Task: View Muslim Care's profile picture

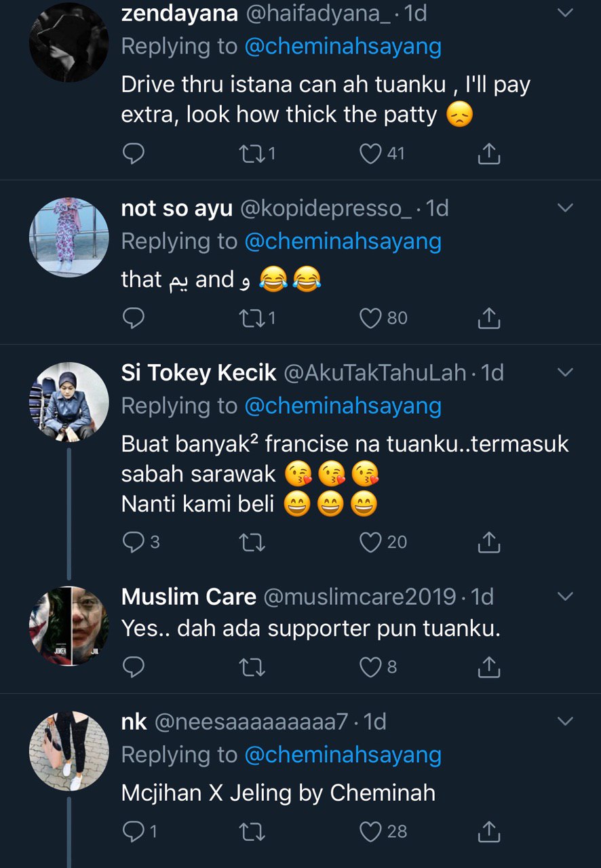Action: pyautogui.click(x=69, y=626)
